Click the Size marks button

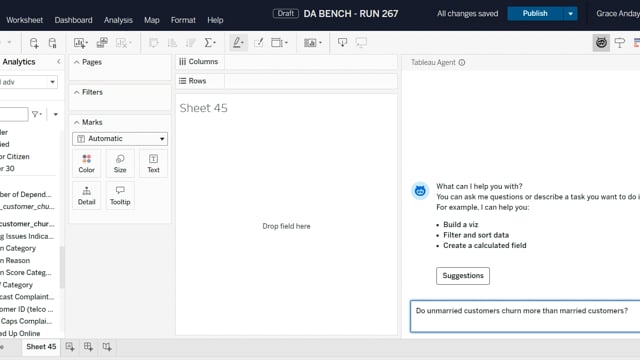[x=120, y=164]
